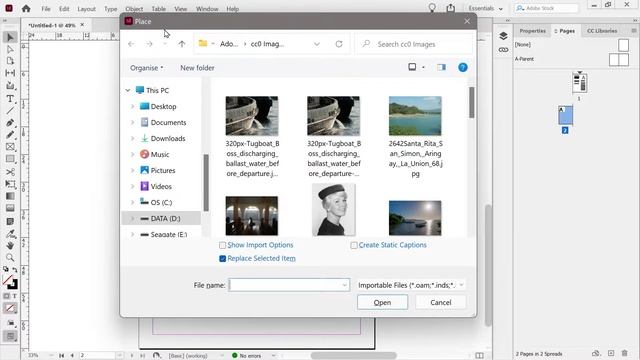Select the Gap tool
The image size is (640, 360).
10,73
